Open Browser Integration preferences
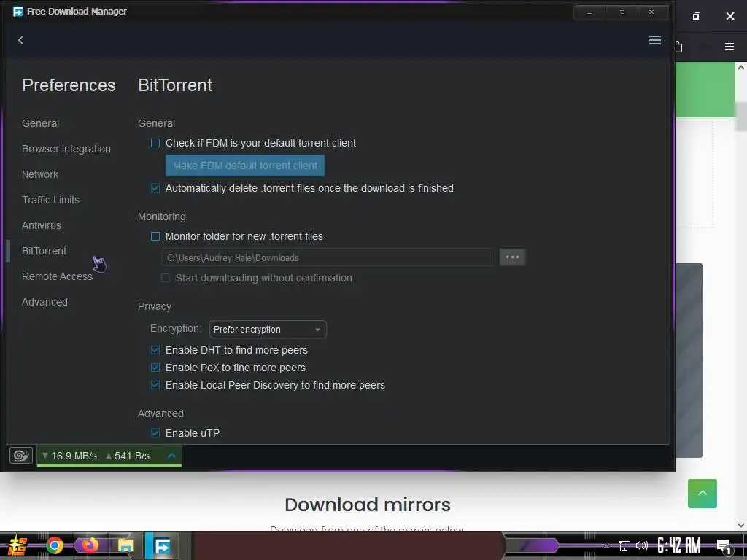Screen dimensions: 747x560 pyautogui.click(x=66, y=149)
